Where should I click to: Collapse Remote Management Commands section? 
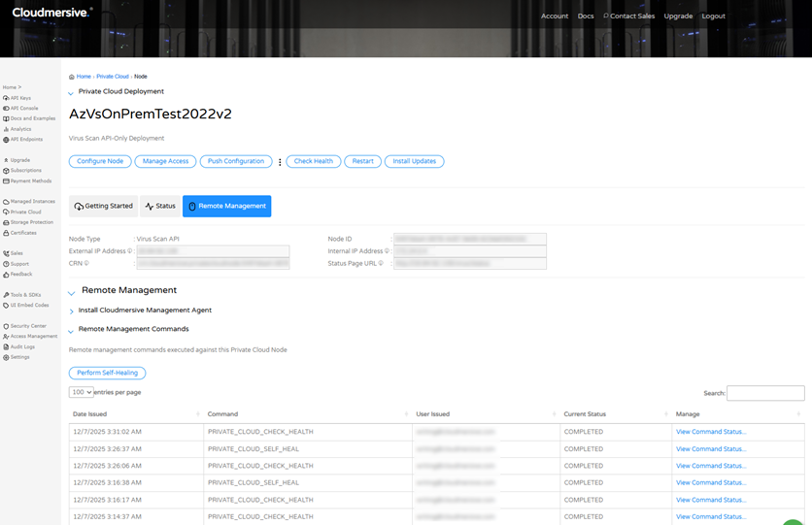[x=71, y=332]
